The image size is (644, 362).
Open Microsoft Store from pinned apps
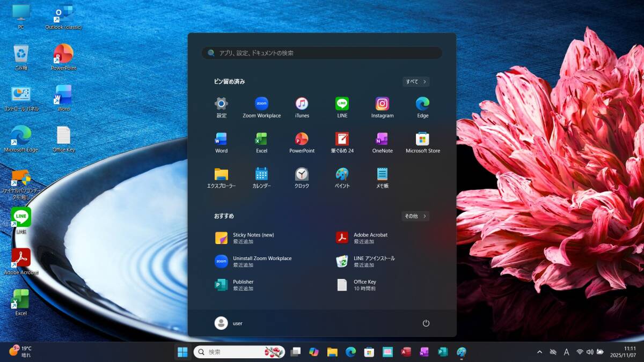[422, 143]
